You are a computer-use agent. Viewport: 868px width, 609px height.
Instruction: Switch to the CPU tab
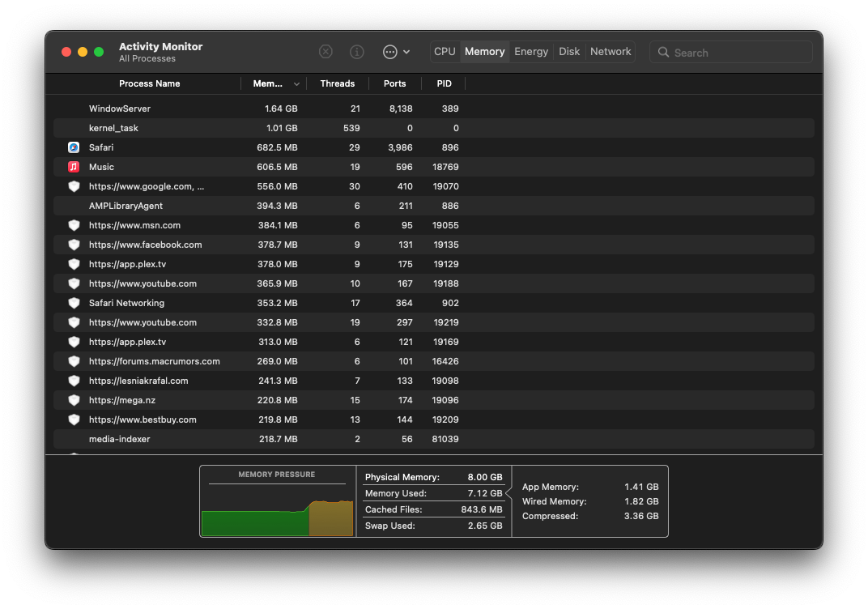445,52
